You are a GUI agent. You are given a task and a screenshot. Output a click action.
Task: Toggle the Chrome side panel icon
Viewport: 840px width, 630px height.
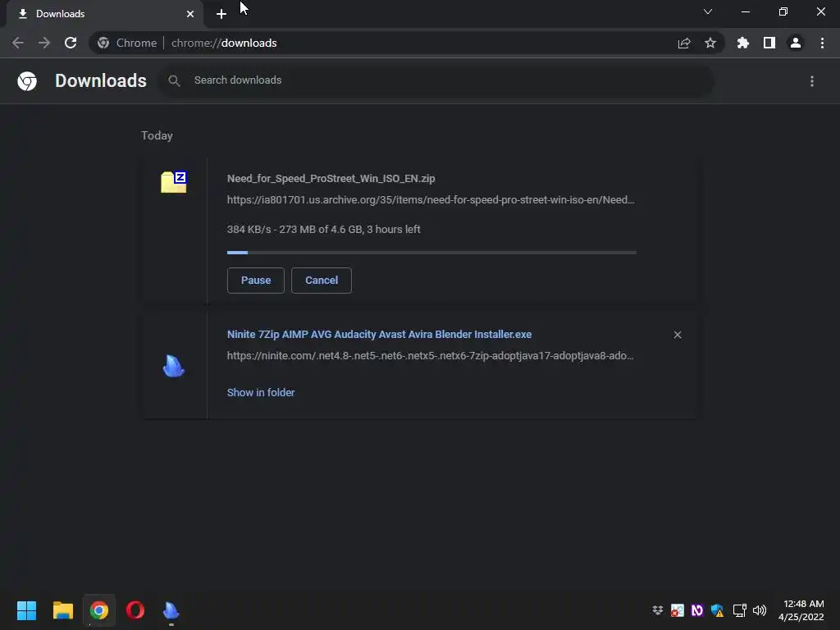769,43
